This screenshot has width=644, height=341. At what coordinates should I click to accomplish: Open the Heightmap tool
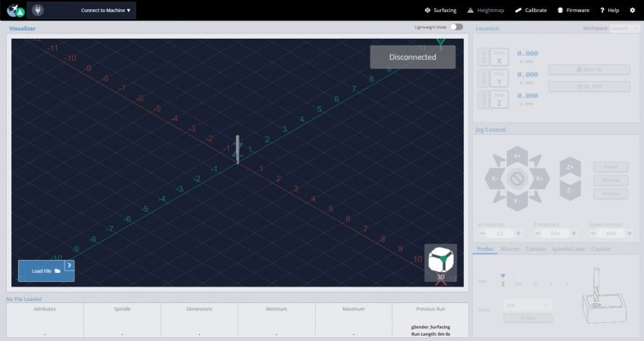(486, 11)
